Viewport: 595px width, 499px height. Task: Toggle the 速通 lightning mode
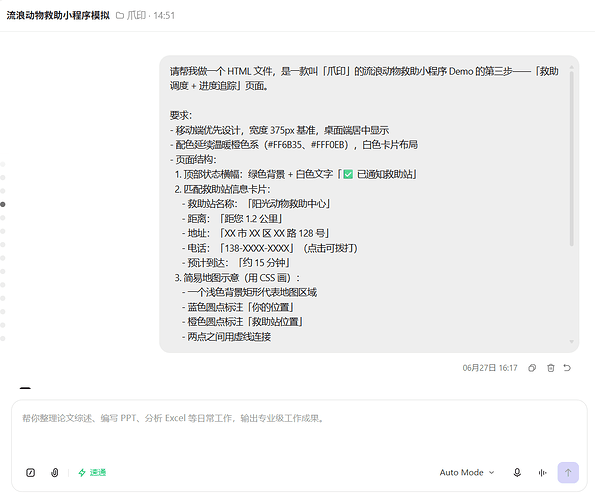(x=92, y=472)
